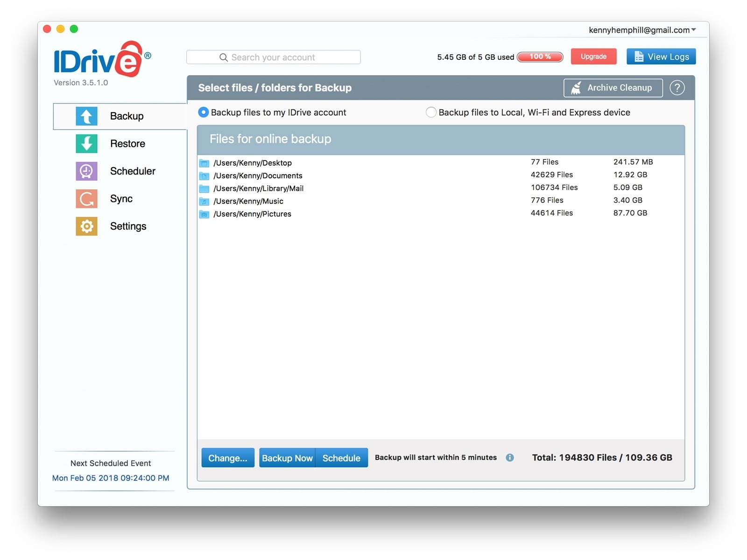Viewport: 747px width, 560px height.
Task: Click the Pictures folder icon
Action: point(204,214)
